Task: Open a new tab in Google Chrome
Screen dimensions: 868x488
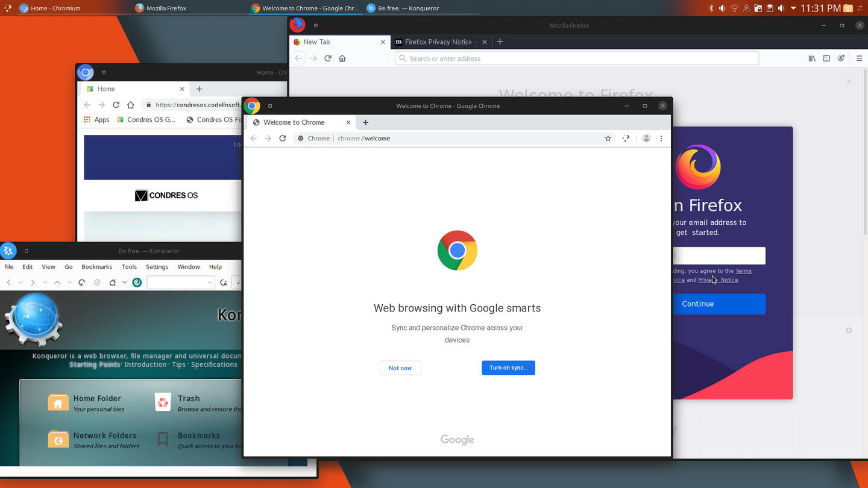Action: point(365,122)
